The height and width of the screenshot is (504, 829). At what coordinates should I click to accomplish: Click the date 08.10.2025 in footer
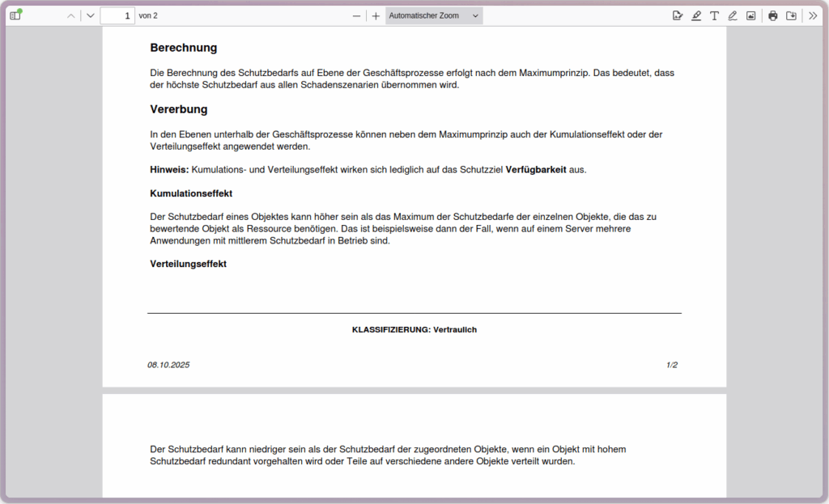(168, 366)
